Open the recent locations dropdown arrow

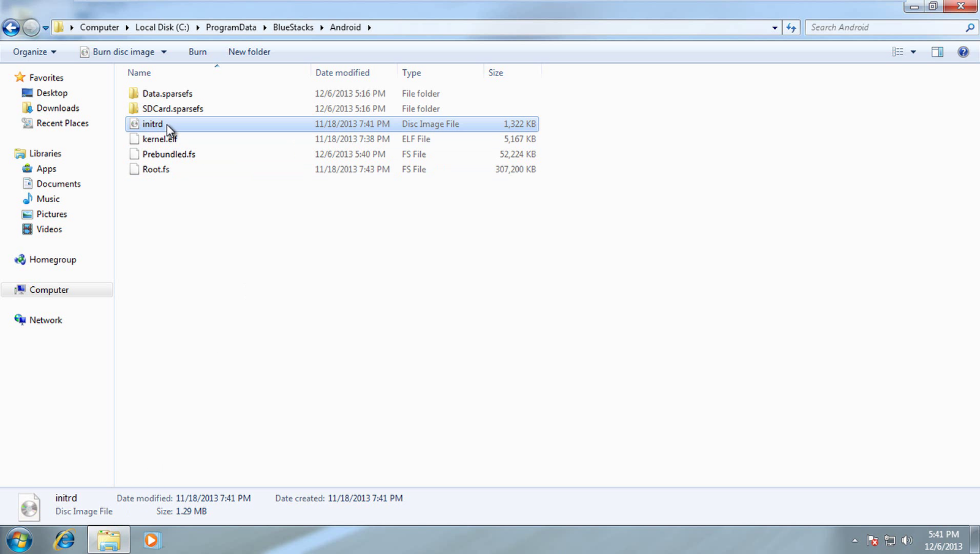[45, 28]
